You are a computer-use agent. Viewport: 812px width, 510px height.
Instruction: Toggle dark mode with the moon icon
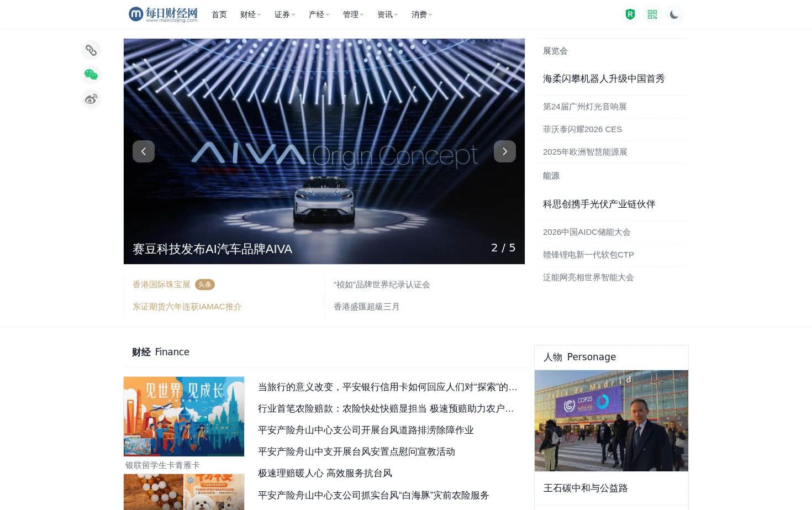674,14
